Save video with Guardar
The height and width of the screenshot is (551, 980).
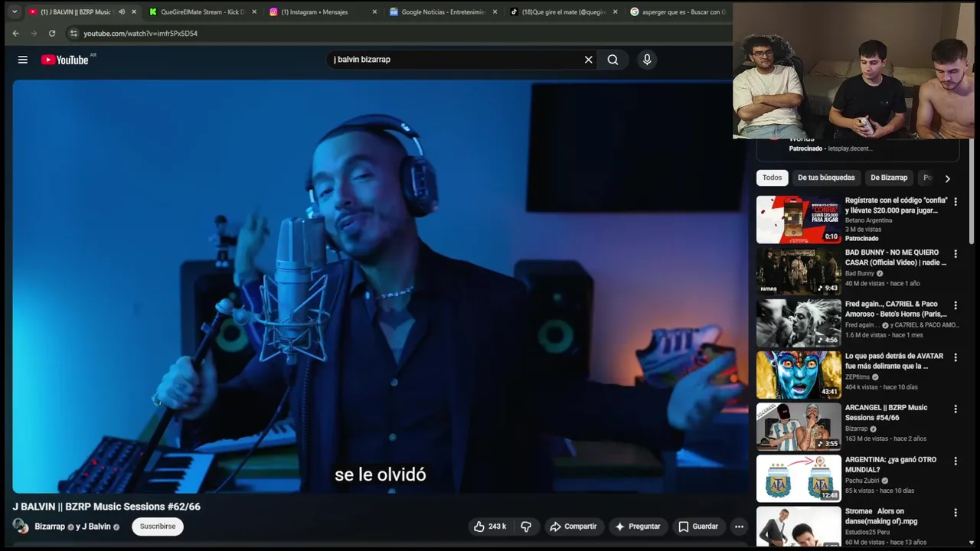(x=698, y=527)
